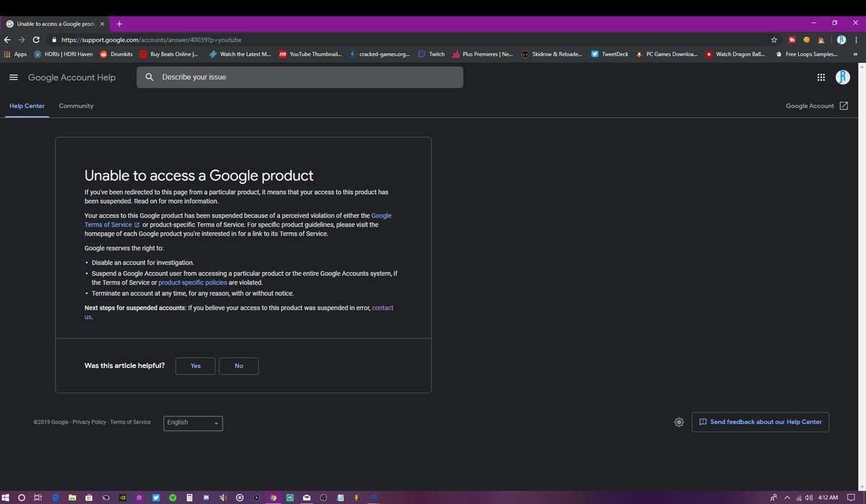Screen dimensions: 866x504
Task: Switch to Community tab
Action: coord(76,106)
